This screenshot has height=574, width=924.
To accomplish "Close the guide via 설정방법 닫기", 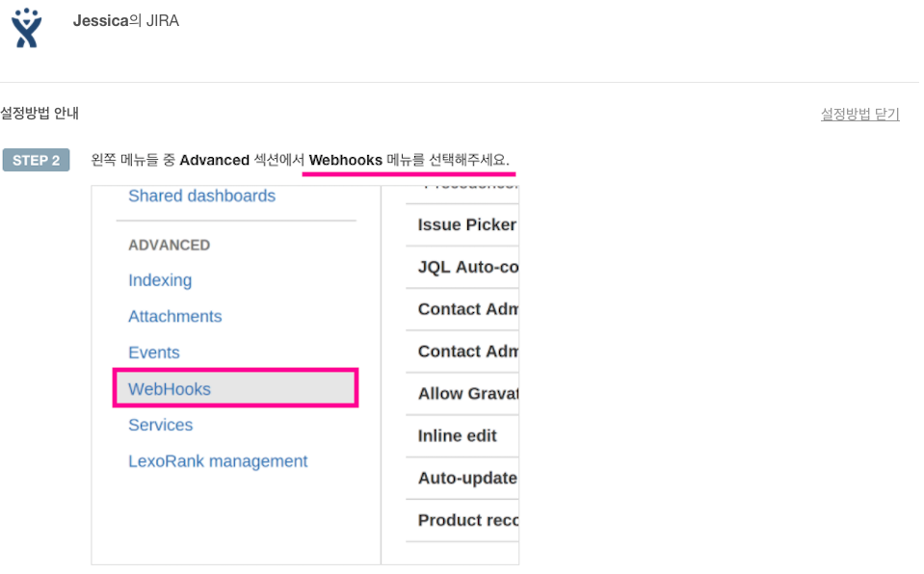I will click(859, 114).
